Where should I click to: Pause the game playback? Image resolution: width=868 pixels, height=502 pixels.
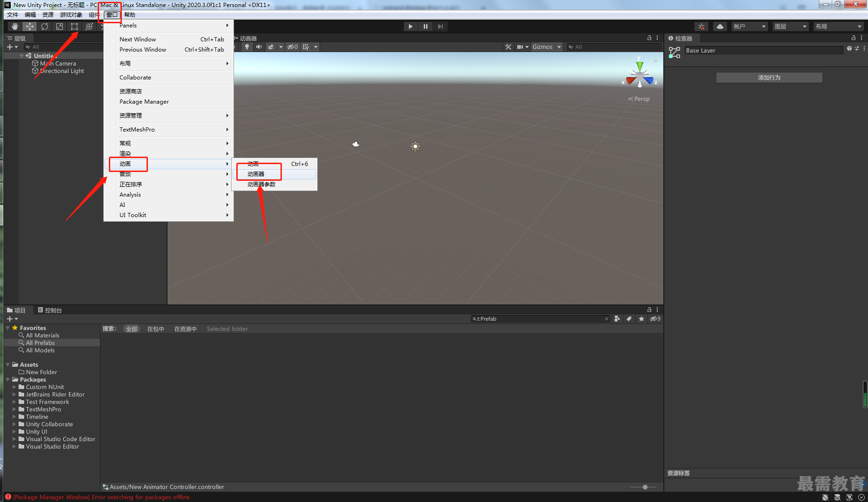pyautogui.click(x=425, y=26)
